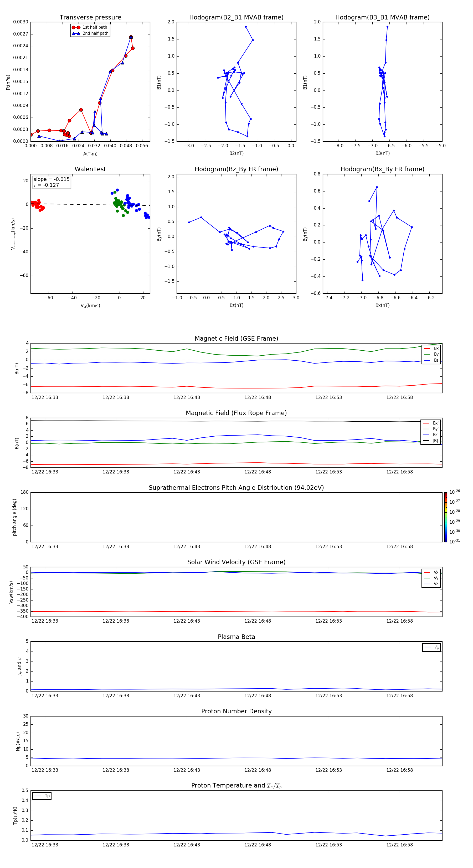Viewport: 473px width, 868px height.
Task: Select the "Hodogram(B3_B1 MVAB frame)" title
Action: coord(382,18)
